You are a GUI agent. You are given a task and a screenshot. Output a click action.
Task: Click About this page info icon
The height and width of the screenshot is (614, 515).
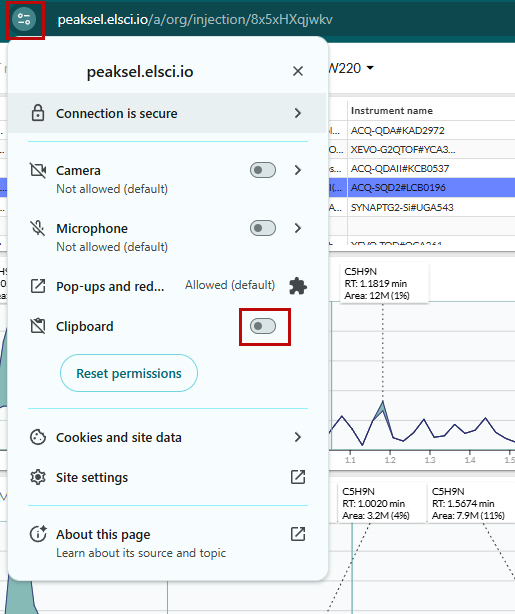pos(38,534)
